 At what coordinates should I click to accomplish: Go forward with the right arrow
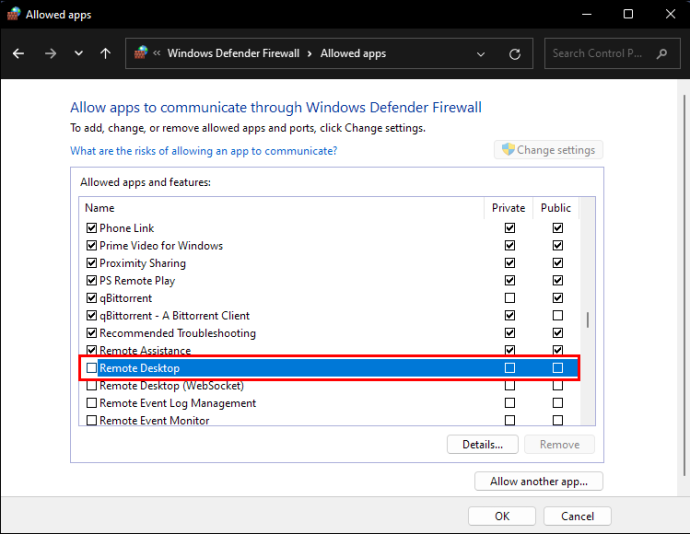tap(51, 54)
